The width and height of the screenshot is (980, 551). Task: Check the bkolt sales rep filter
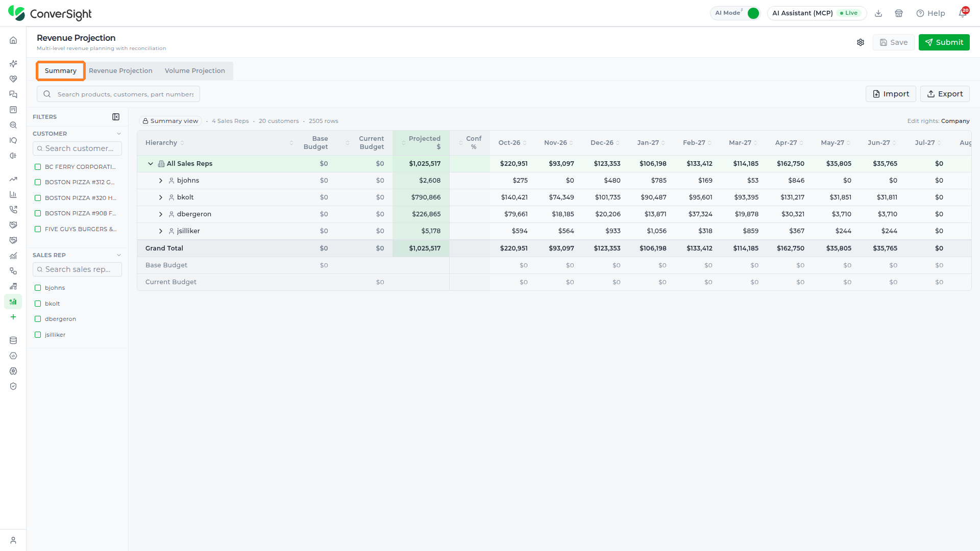point(38,304)
